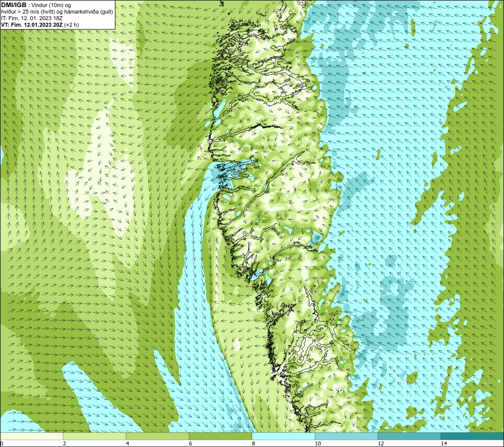Click the scale value '8'
Viewport: 504px width, 447px height.
[254, 443]
